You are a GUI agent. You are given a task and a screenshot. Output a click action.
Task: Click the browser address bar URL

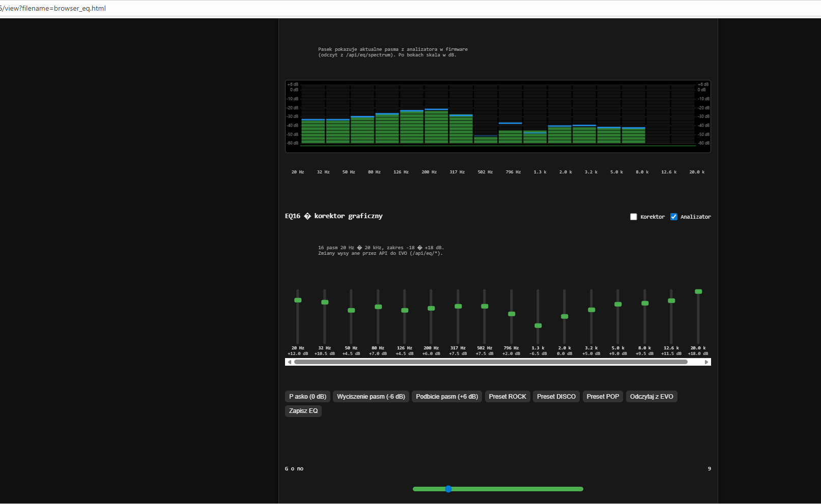[x=53, y=8]
